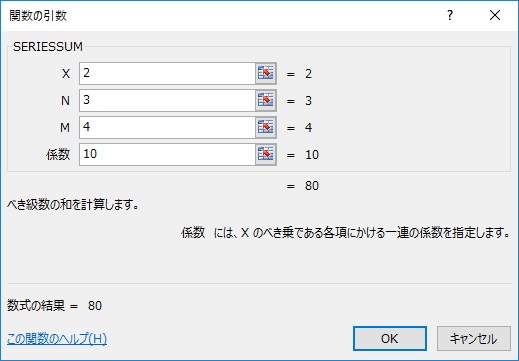Click the SERIESSUM group label
This screenshot has height=361, width=519.
[48, 47]
